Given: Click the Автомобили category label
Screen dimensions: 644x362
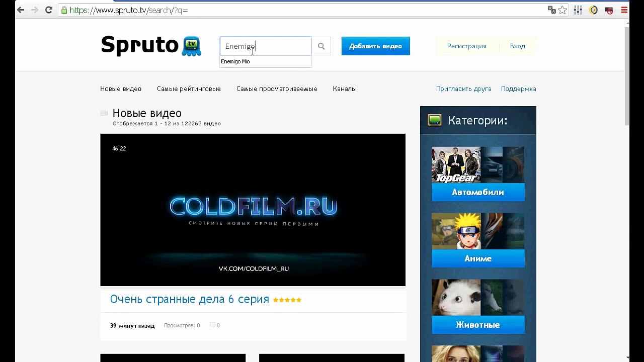Looking at the screenshot, I should [478, 193].
